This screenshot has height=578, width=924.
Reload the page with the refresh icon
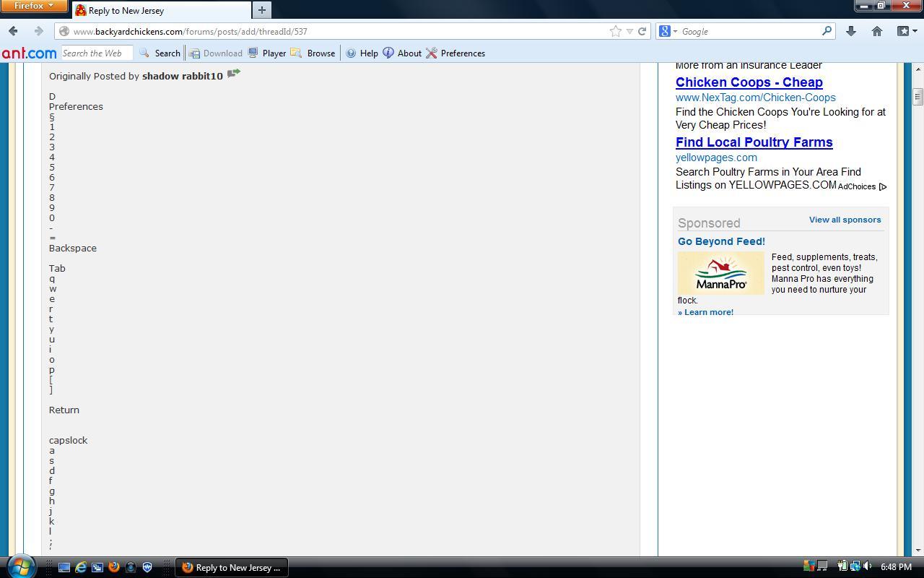[642, 31]
